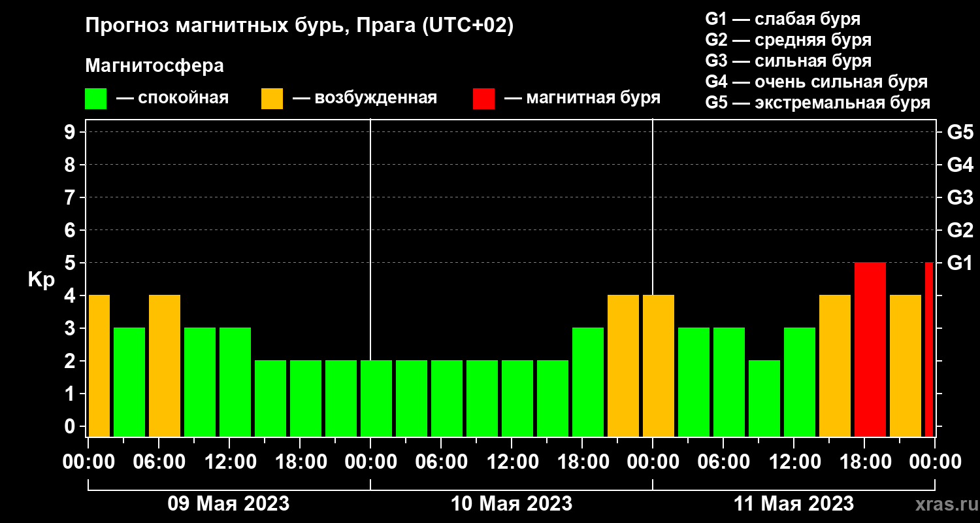Click the '10 Мая 2023' date label
The image size is (980, 523).
[x=512, y=504]
